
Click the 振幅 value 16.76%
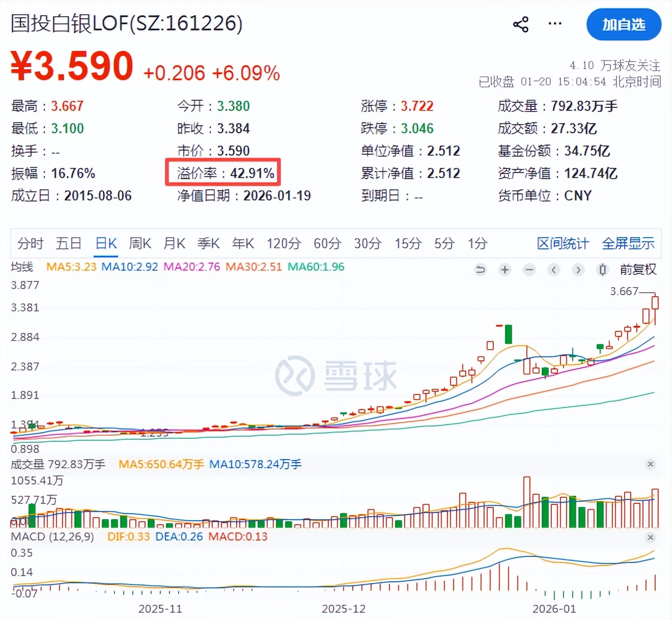73,174
